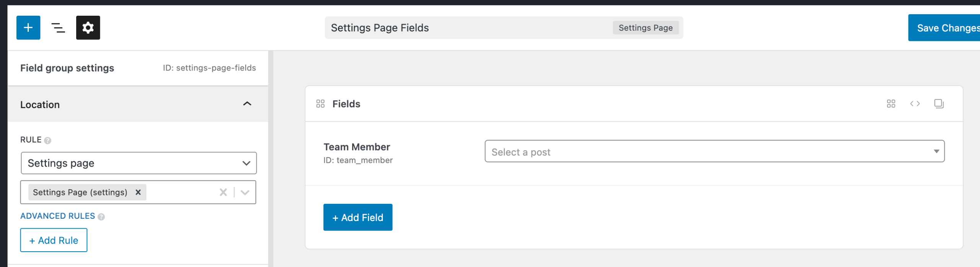This screenshot has width=980, height=267.
Task: Toggle the gear settings panel icon
Action: pos(88,28)
